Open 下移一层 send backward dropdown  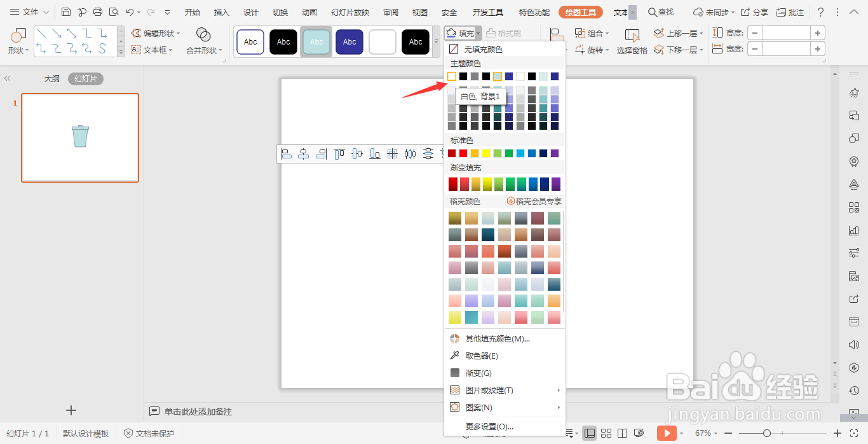(679, 50)
